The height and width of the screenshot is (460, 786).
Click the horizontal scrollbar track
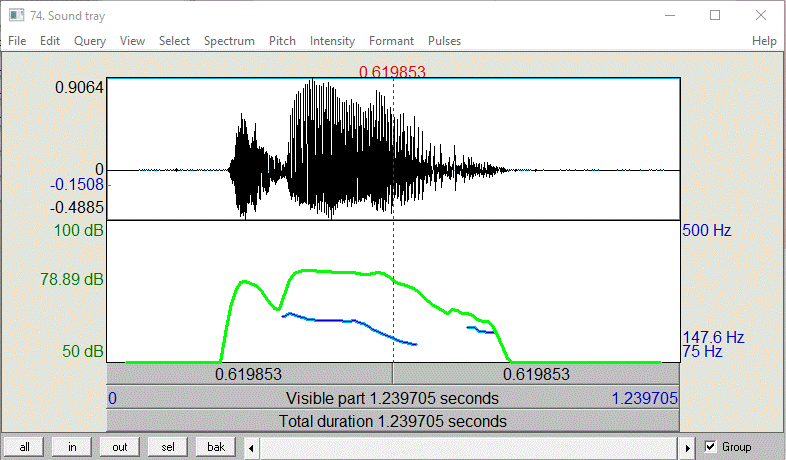[x=469, y=447]
